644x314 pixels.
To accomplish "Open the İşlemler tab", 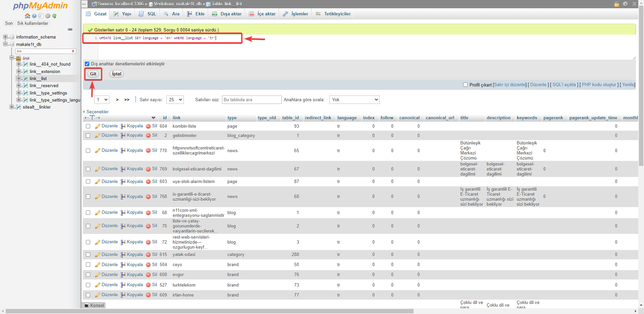I will 296,14.
